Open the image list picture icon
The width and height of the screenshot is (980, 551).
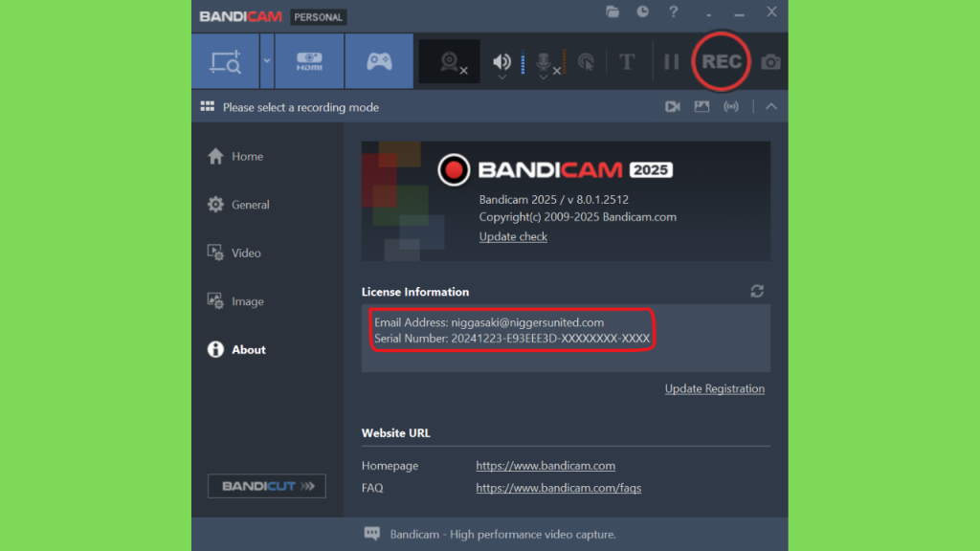[x=702, y=107]
